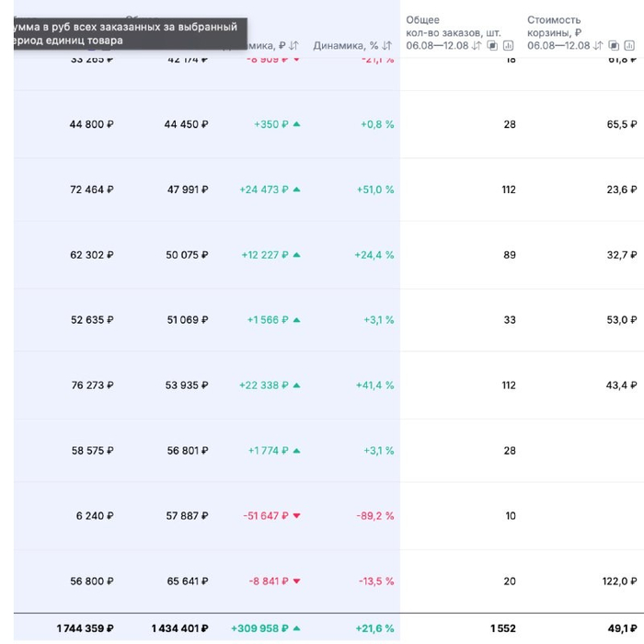This screenshot has width=644, height=644.
Task: Click the Стоимость корзины, ₽ header label
Action: 554,27
